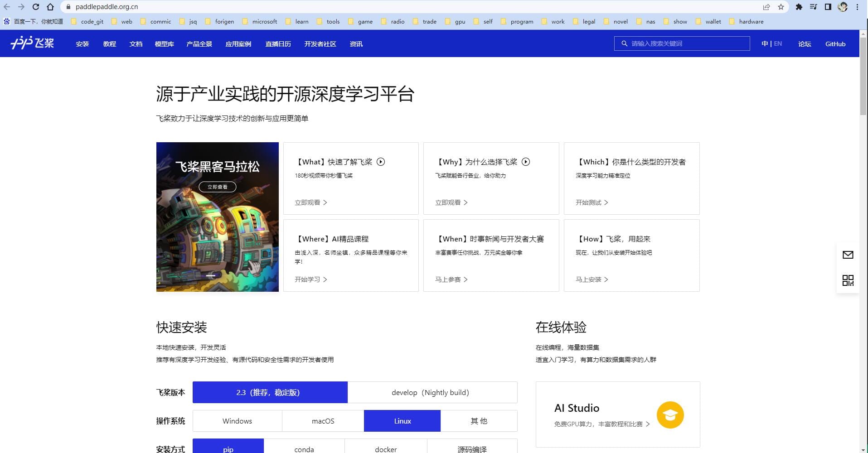Open the 开发者社区 nav link
This screenshot has width=868, height=453.
pyautogui.click(x=320, y=44)
